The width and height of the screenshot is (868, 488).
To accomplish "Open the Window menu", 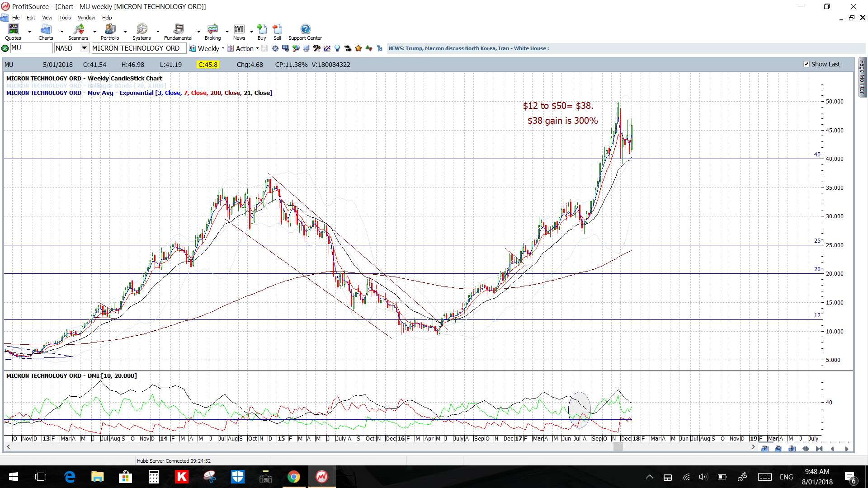I will coord(86,18).
